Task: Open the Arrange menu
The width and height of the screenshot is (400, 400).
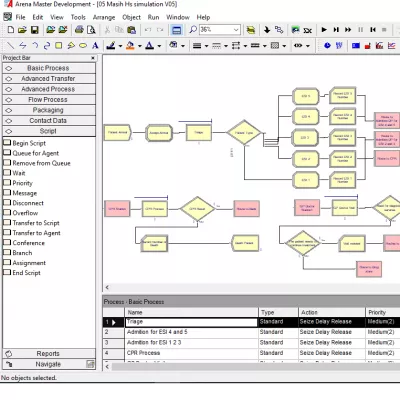Action: [x=104, y=17]
